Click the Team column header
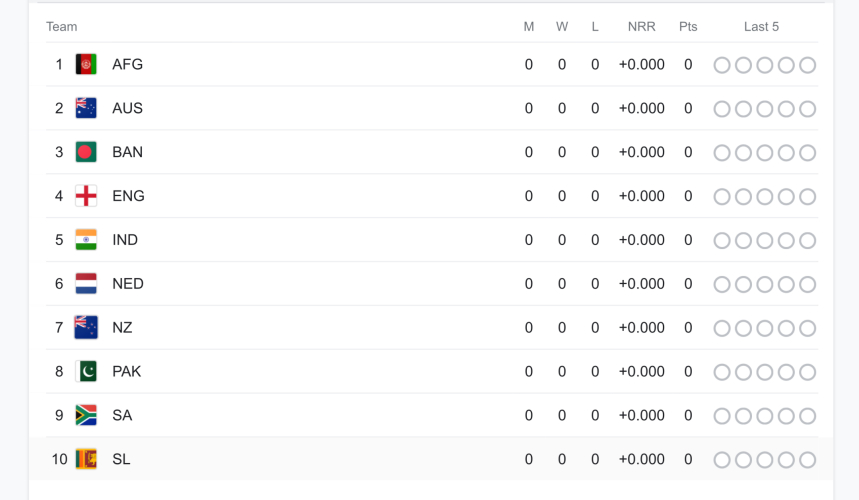859x500 pixels. pos(61,27)
